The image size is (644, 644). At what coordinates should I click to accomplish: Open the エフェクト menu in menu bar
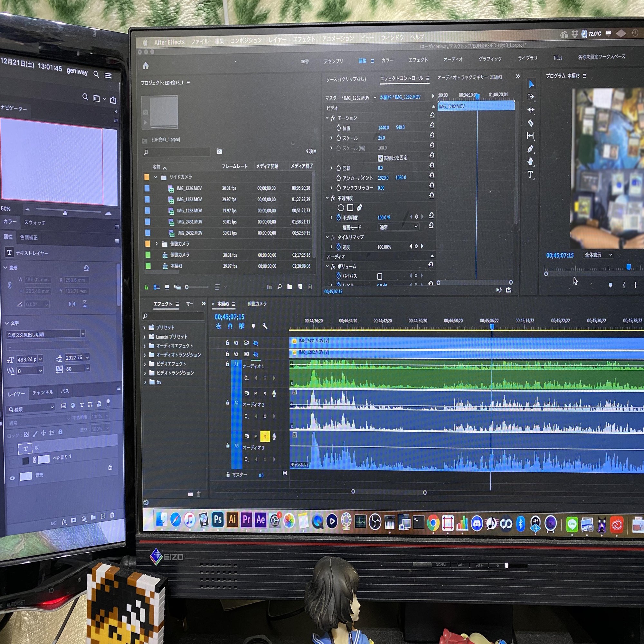click(x=304, y=40)
